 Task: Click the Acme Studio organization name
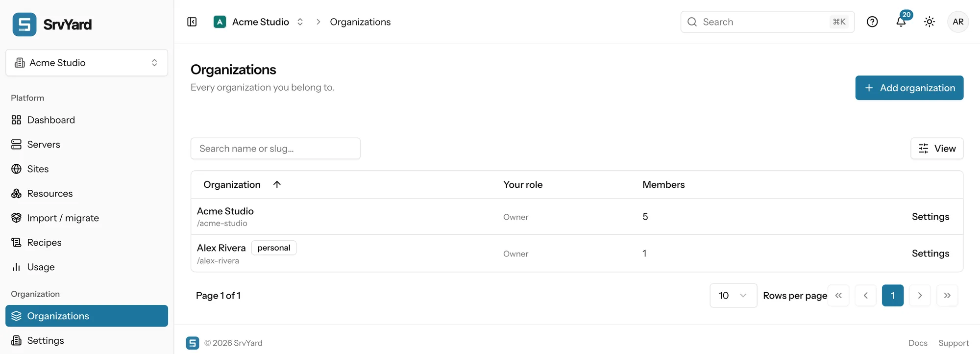pyautogui.click(x=225, y=211)
